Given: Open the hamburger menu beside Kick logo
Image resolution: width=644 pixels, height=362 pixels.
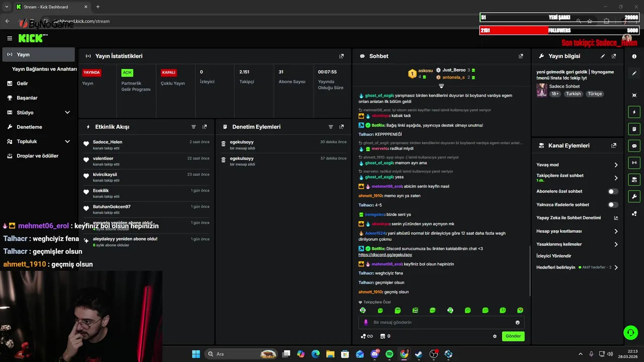Looking at the screenshot, I should pyautogui.click(x=10, y=38).
